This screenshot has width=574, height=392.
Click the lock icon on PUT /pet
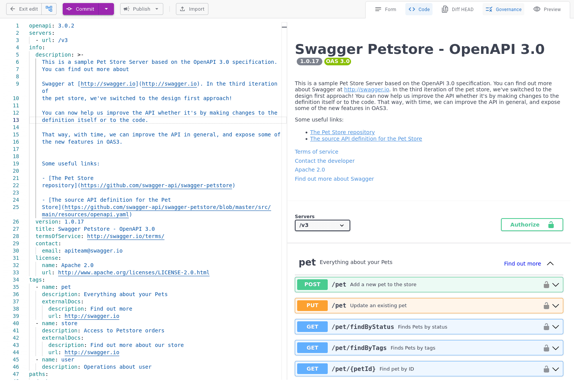pyautogui.click(x=546, y=306)
